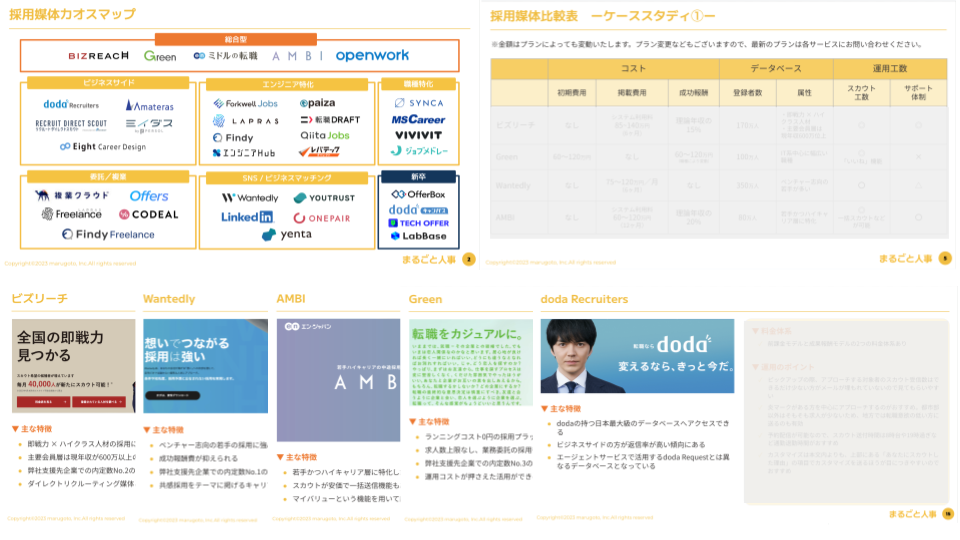Click the 登録者数 column header
The image size is (960, 540).
[x=748, y=92]
